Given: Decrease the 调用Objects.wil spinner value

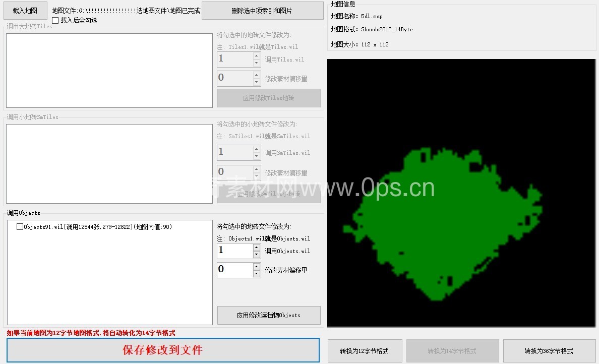Looking at the screenshot, I should [257, 255].
